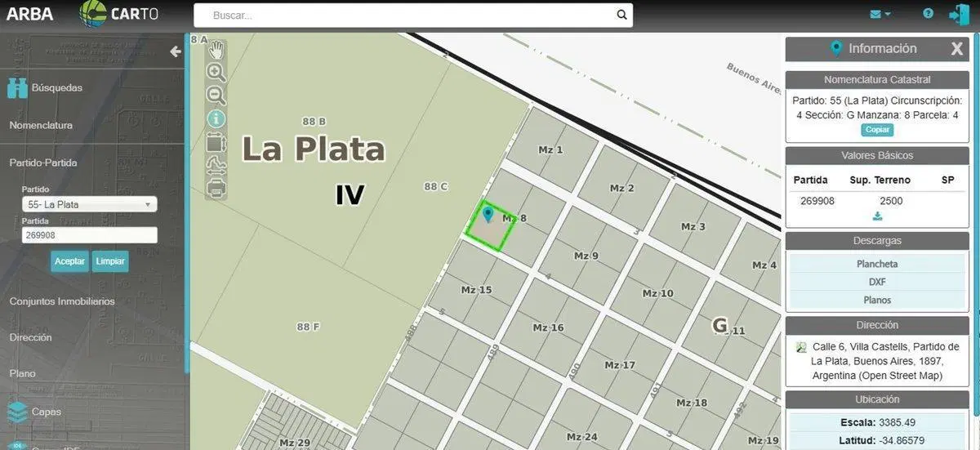Click the Mz 9 block on map
The image size is (980, 450).
586,256
